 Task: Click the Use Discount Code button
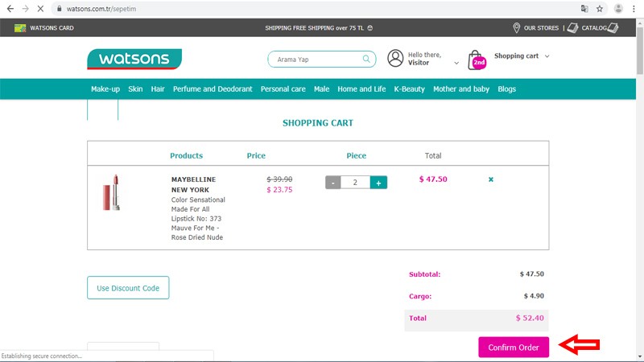pos(128,288)
